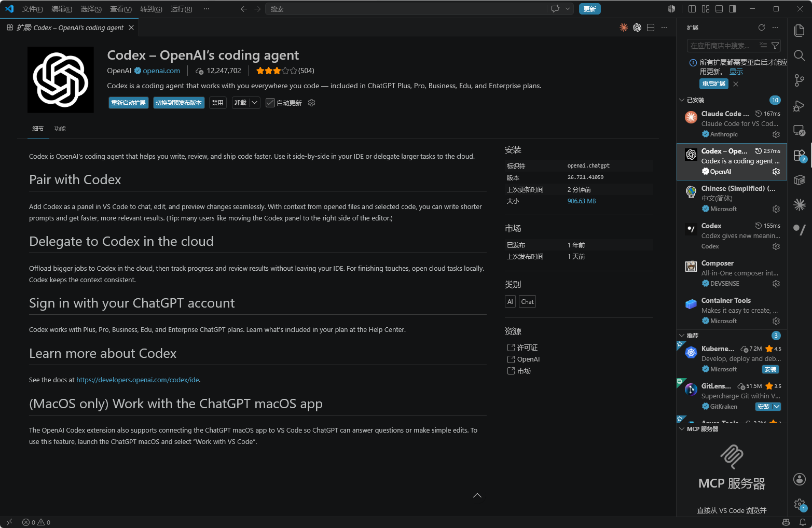
Task: Disable the Codex extension (禁用)
Action: pos(217,103)
